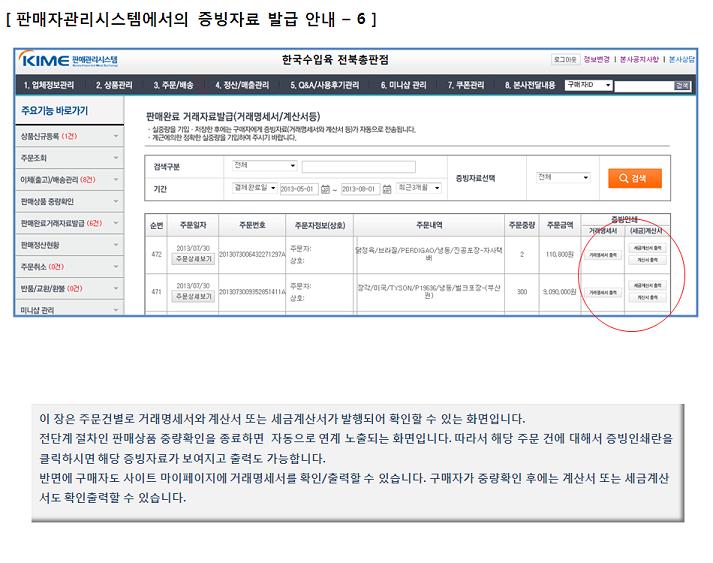Click the orange 검색 search button

pos(634,178)
